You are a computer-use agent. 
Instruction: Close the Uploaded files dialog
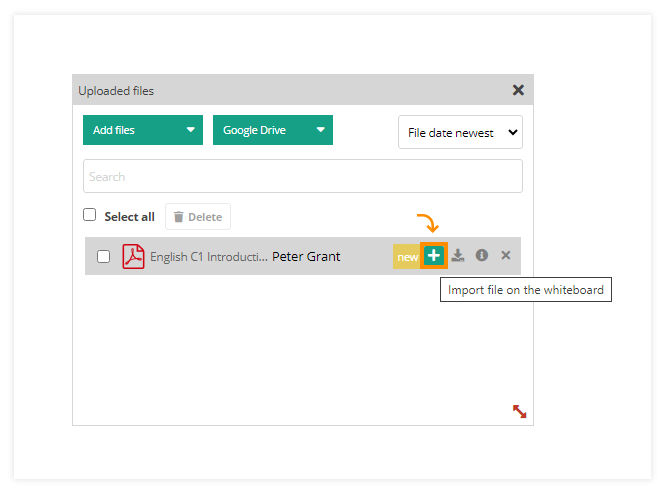(518, 90)
